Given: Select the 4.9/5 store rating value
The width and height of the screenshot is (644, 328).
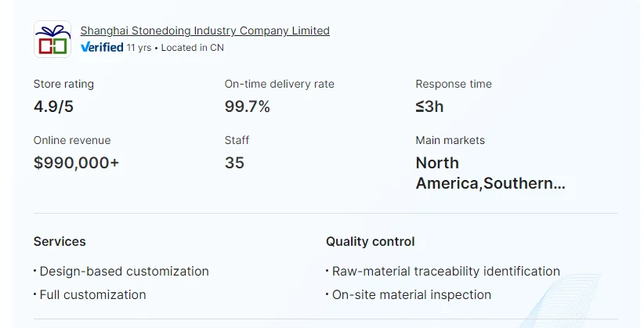Looking at the screenshot, I should point(53,106).
